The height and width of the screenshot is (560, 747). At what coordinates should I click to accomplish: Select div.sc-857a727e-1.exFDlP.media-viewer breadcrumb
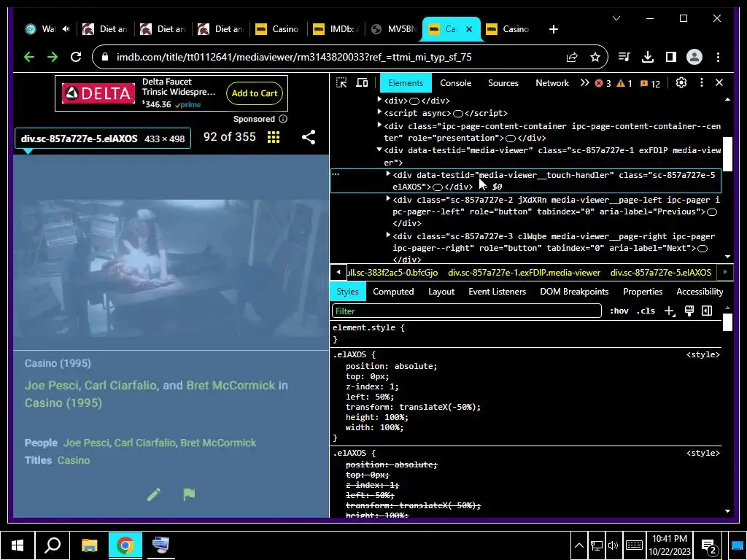(x=524, y=273)
